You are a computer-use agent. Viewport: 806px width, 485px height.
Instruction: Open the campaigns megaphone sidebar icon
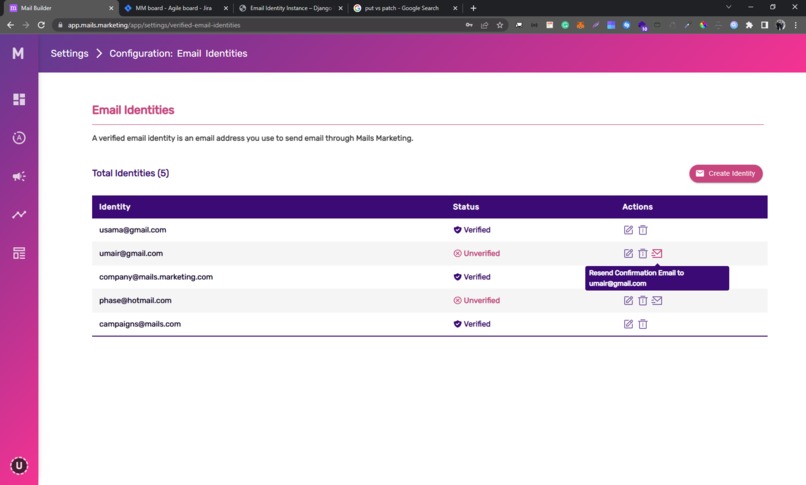(x=19, y=176)
